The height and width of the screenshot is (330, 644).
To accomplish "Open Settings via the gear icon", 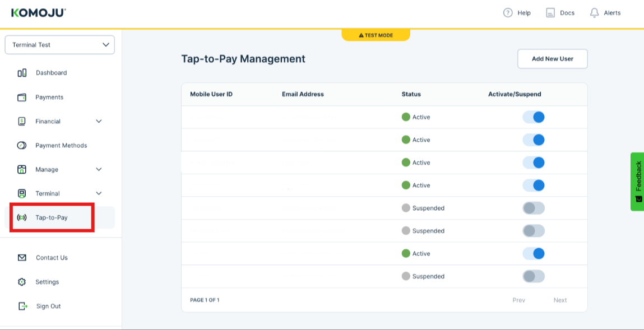I will [22, 282].
